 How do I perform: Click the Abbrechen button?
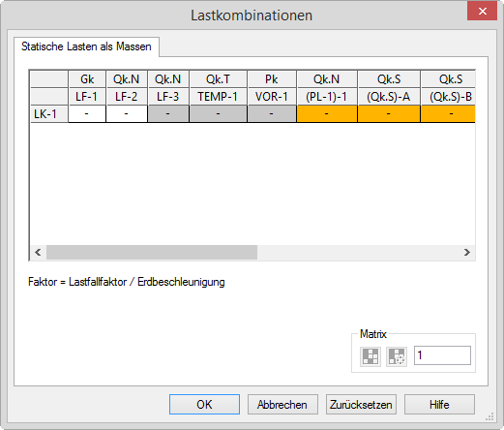point(282,404)
